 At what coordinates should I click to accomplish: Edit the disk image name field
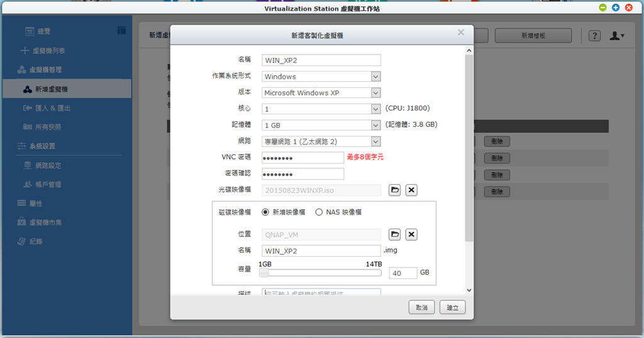[x=321, y=251]
